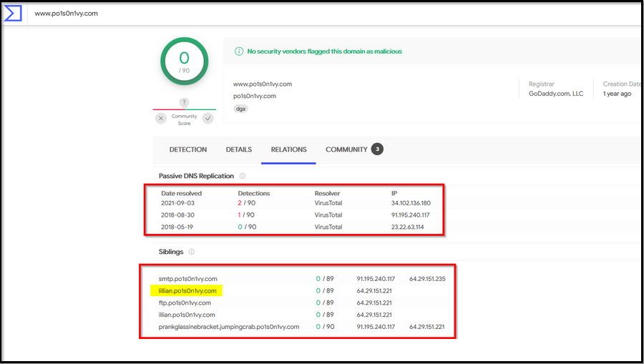
Task: Click IP 64.29.151.221 in ftp row
Action: [374, 302]
